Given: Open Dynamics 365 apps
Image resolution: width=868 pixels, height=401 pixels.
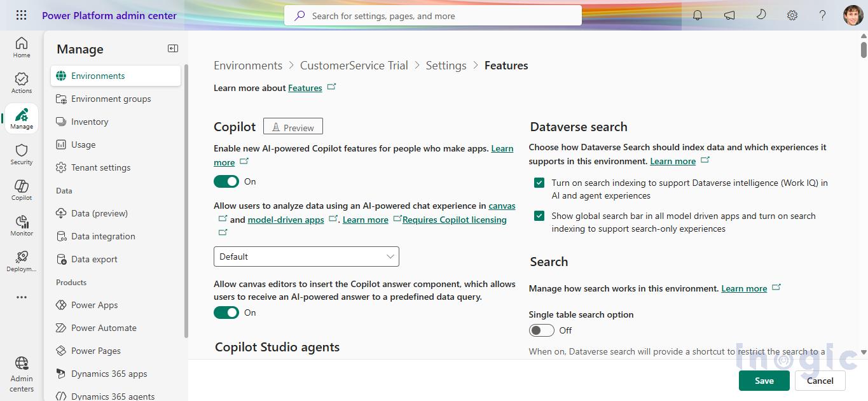Looking at the screenshot, I should (116, 374).
